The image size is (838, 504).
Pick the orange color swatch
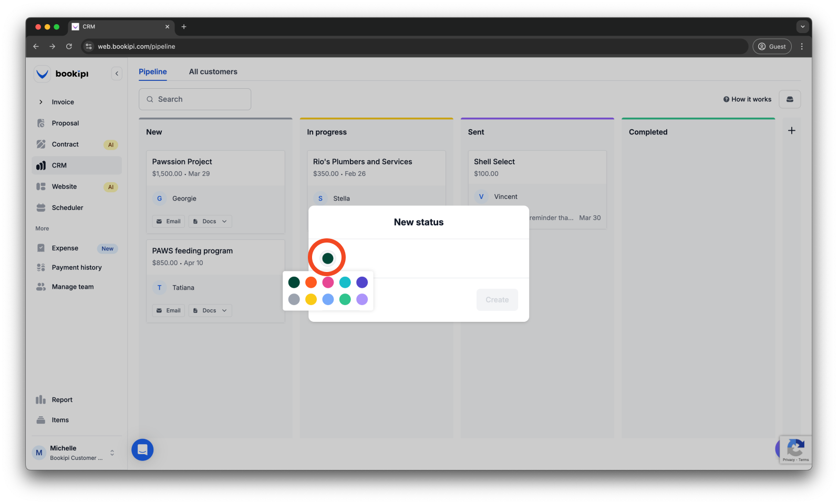pos(311,282)
